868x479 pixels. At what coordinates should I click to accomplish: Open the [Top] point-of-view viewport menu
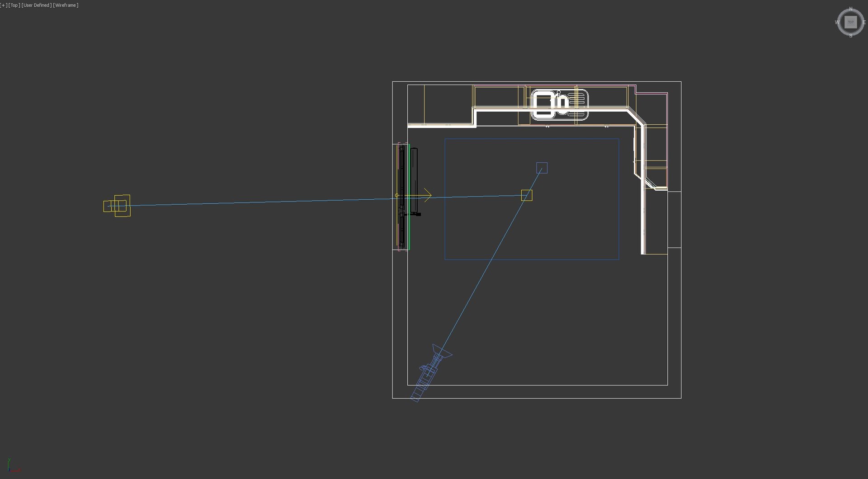pyautogui.click(x=14, y=5)
